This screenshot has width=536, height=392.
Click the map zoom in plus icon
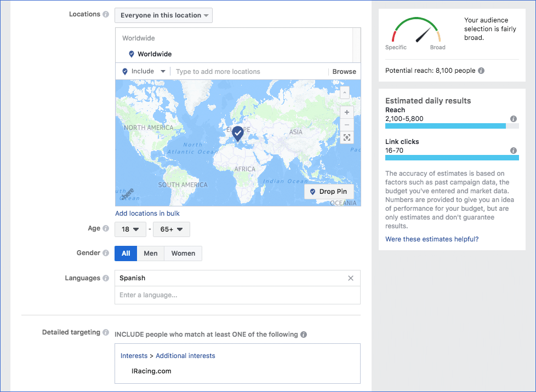coord(346,112)
